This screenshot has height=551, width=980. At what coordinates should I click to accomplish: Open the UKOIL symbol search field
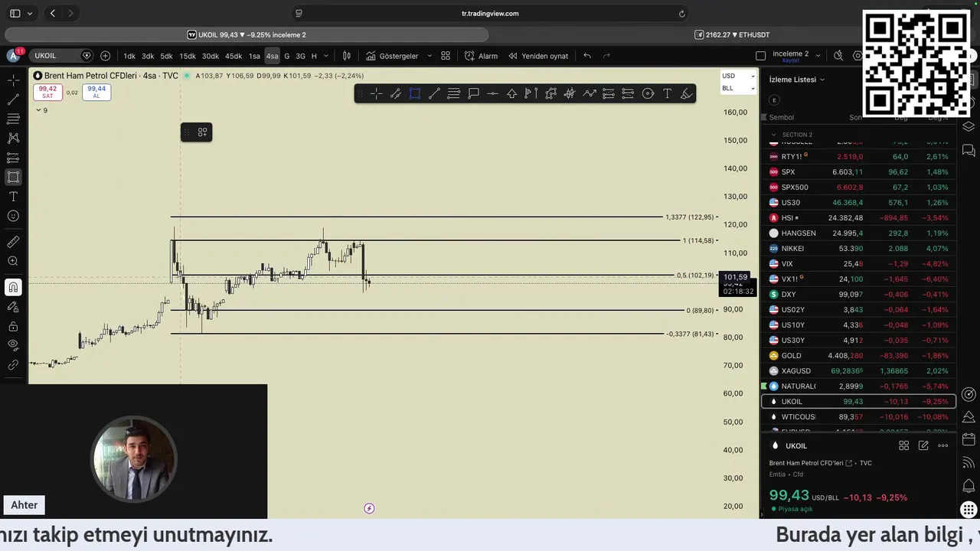point(60,56)
